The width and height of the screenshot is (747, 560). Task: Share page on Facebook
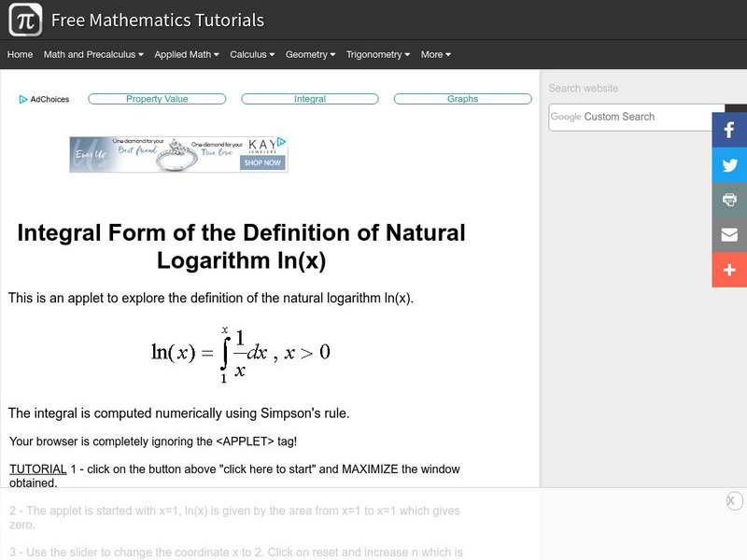point(729,130)
